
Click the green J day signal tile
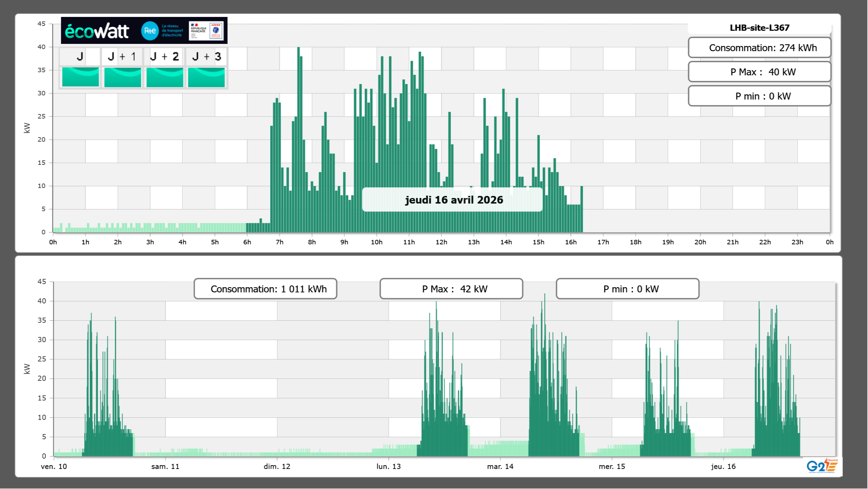pyautogui.click(x=81, y=77)
